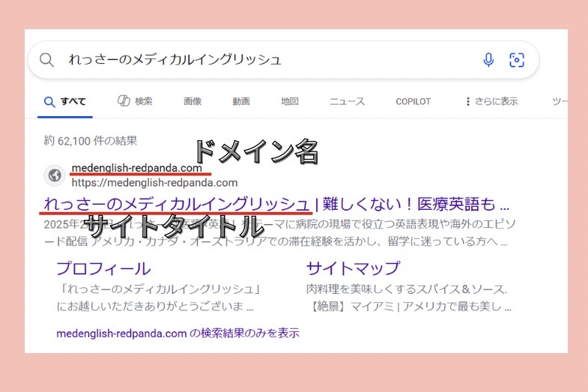Image resolution: width=588 pixels, height=392 pixels.
Task: Open the ニュース tab
Action: 347,101
